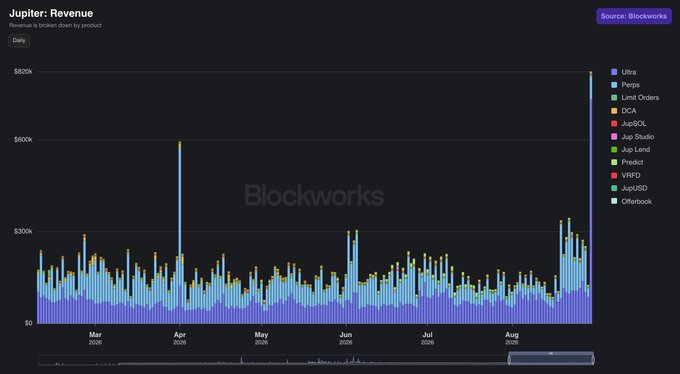Click the DCA legend label
Screen dimensions: 680x374
(628, 111)
